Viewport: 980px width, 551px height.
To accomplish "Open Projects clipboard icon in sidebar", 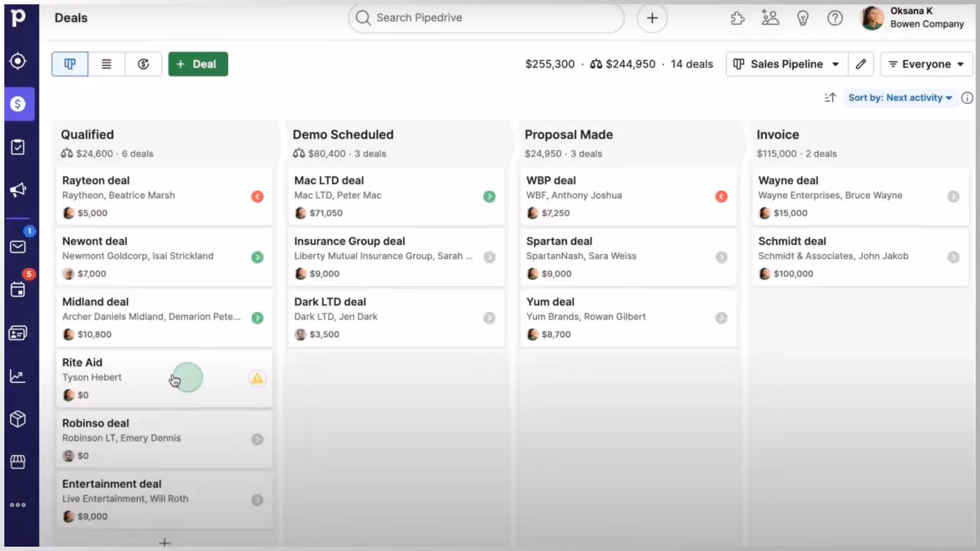I will point(18,147).
